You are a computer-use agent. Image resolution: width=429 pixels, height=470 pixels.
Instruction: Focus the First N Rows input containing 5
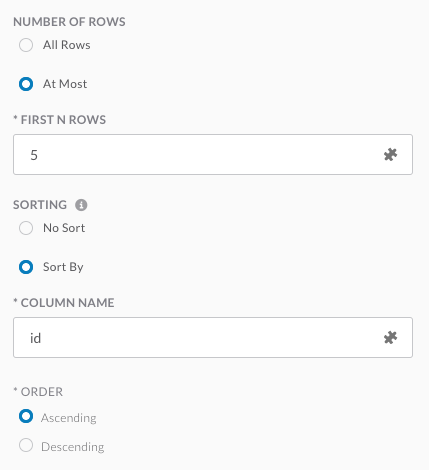(x=213, y=155)
